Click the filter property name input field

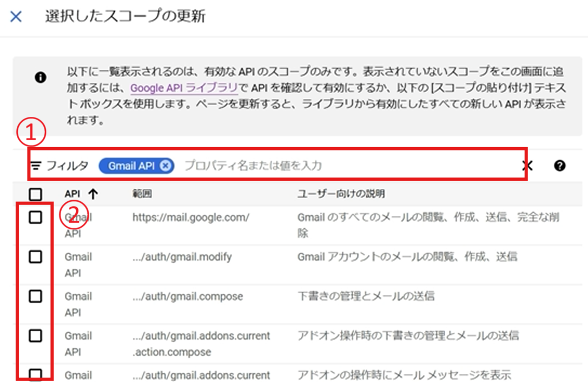(325, 166)
